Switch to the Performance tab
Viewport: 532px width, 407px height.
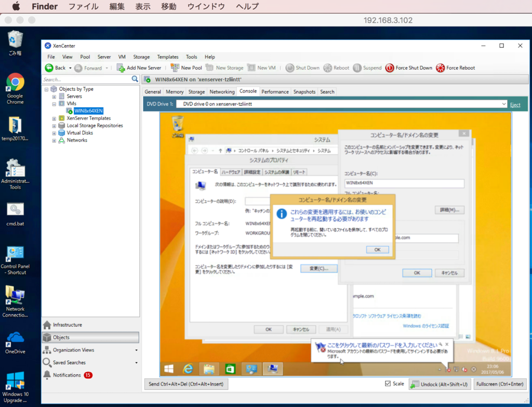tap(275, 91)
